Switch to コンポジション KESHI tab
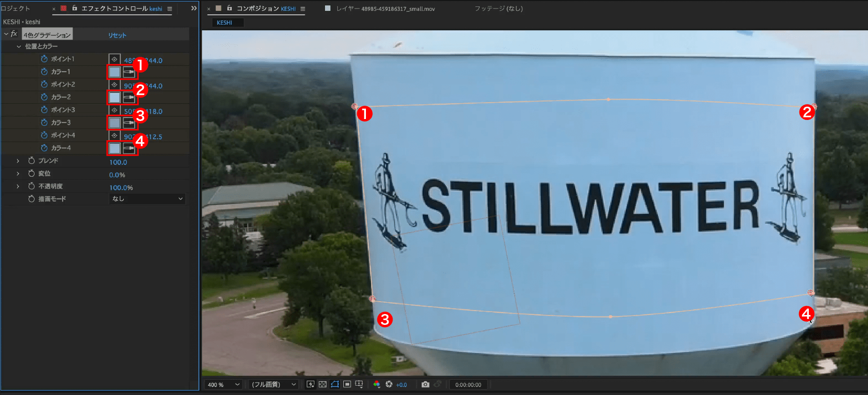This screenshot has width=868, height=395. pos(266,8)
